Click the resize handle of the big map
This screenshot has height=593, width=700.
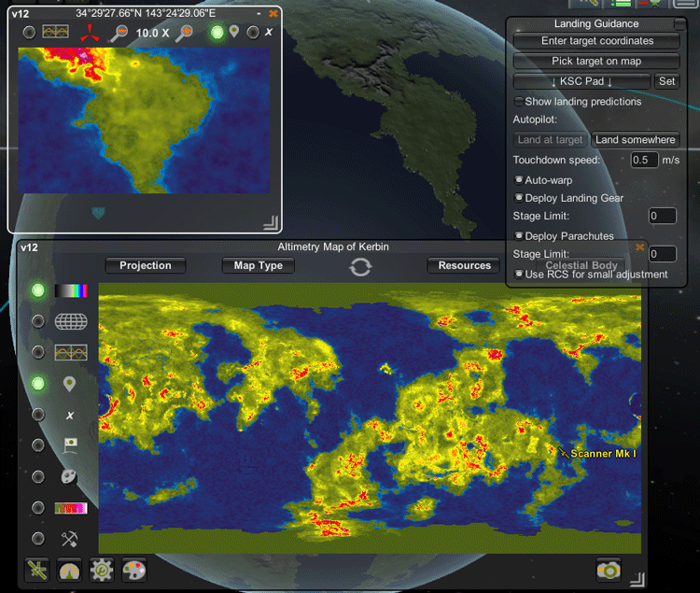click(x=637, y=579)
